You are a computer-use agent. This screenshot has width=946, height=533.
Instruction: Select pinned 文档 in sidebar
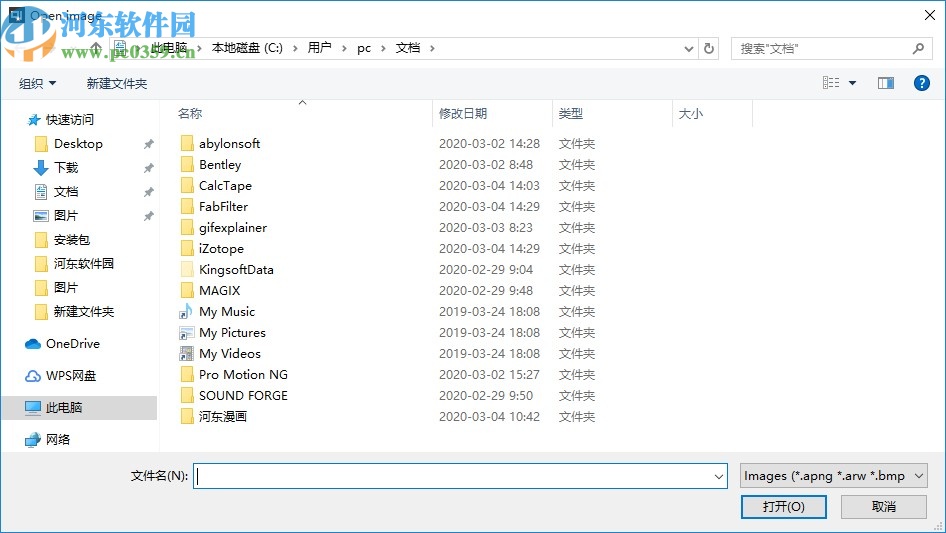[x=66, y=191]
